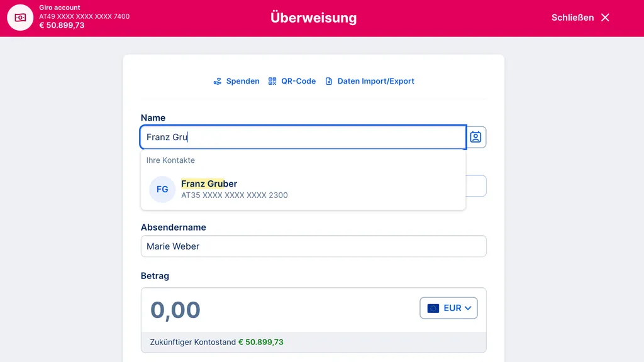
Task: Select Franz Gruber from contact suggestions
Action: (x=209, y=184)
